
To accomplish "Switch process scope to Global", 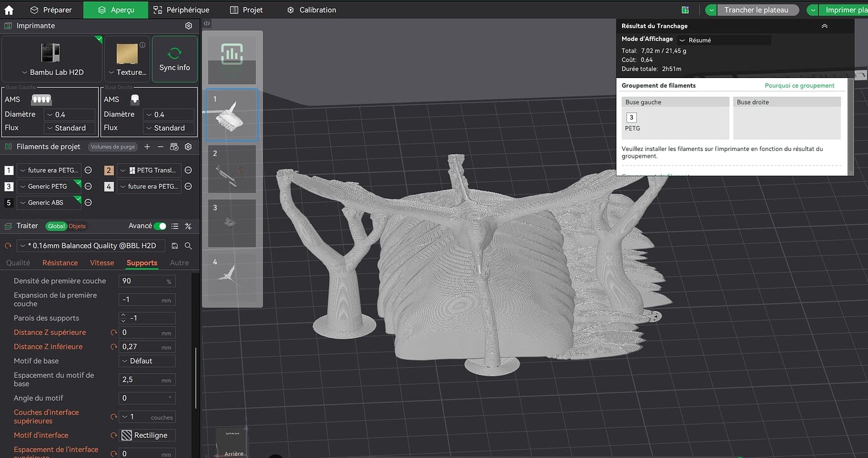I will pos(56,226).
